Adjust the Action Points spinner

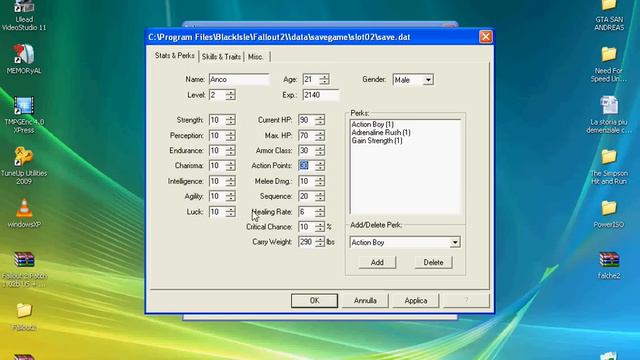[320, 166]
